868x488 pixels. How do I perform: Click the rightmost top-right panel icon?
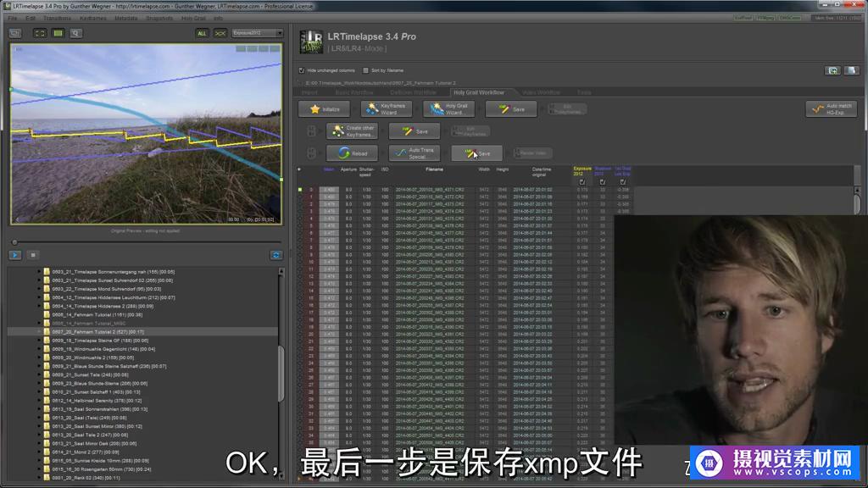[851, 70]
